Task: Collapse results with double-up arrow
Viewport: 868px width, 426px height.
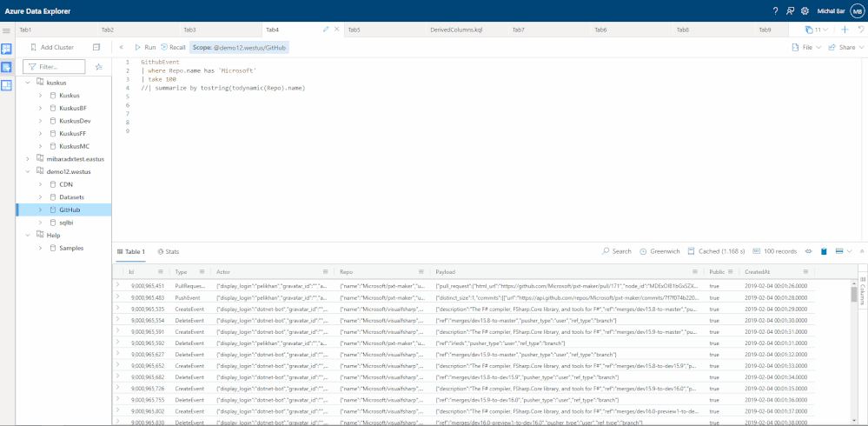Action: 861,251
